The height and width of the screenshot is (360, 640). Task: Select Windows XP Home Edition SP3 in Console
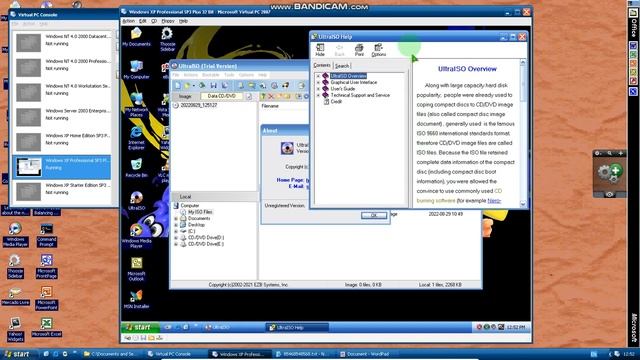[62, 142]
